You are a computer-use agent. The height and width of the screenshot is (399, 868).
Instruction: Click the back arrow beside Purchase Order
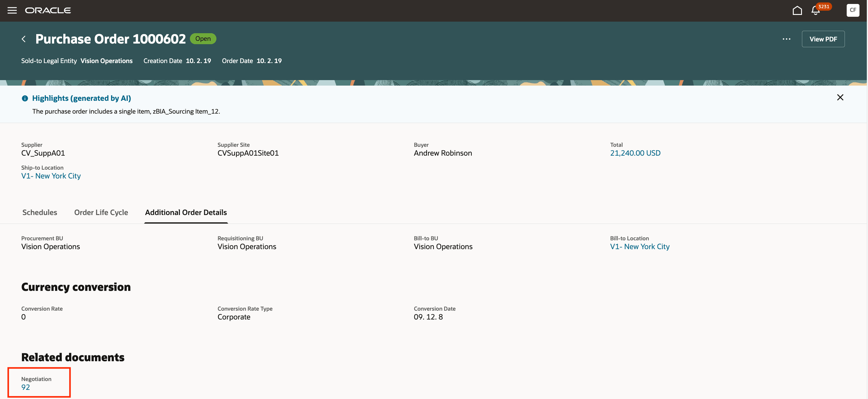(x=24, y=39)
